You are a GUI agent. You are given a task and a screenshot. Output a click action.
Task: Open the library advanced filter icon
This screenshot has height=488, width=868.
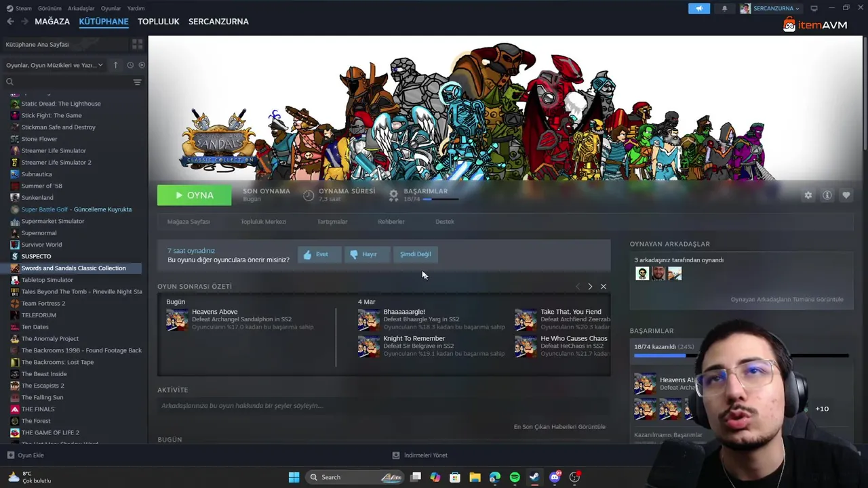[x=137, y=82]
